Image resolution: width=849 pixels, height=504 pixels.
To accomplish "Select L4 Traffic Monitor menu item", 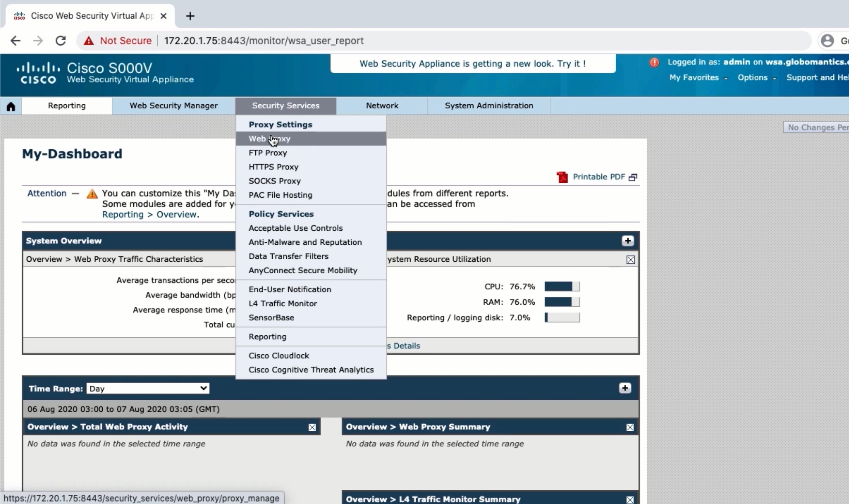I will 311,303.
